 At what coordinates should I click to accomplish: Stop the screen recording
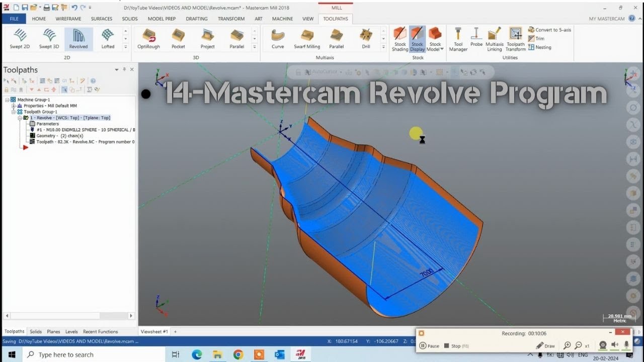pyautogui.click(x=456, y=346)
